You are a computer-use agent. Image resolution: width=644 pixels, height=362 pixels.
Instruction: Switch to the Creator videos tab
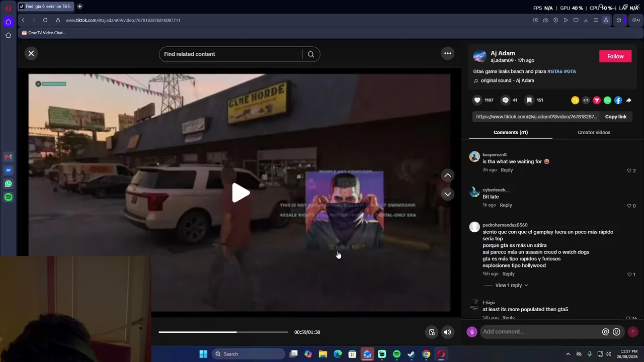[594, 132]
